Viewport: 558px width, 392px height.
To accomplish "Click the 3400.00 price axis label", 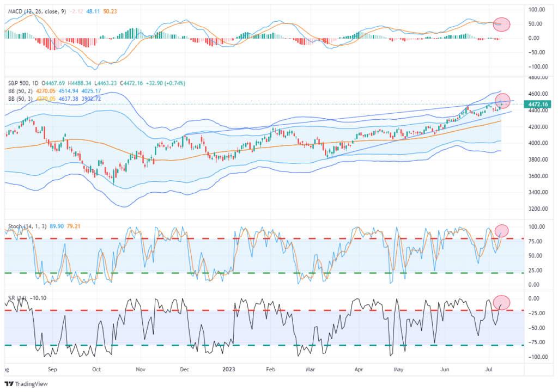I will tap(537, 192).
